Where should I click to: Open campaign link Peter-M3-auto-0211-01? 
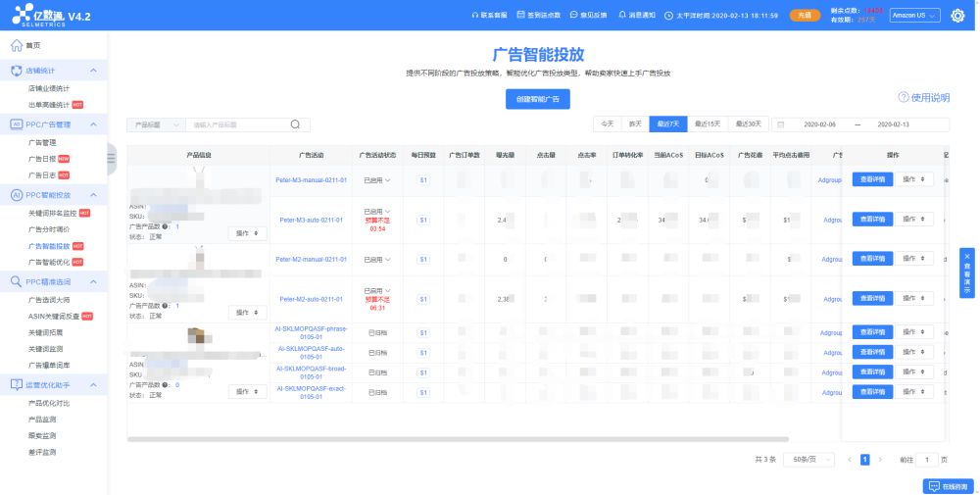coord(312,220)
